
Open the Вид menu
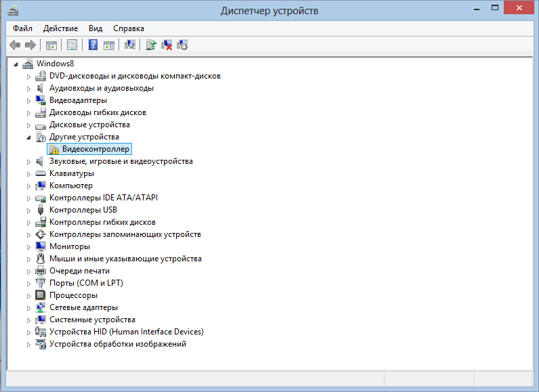(95, 28)
